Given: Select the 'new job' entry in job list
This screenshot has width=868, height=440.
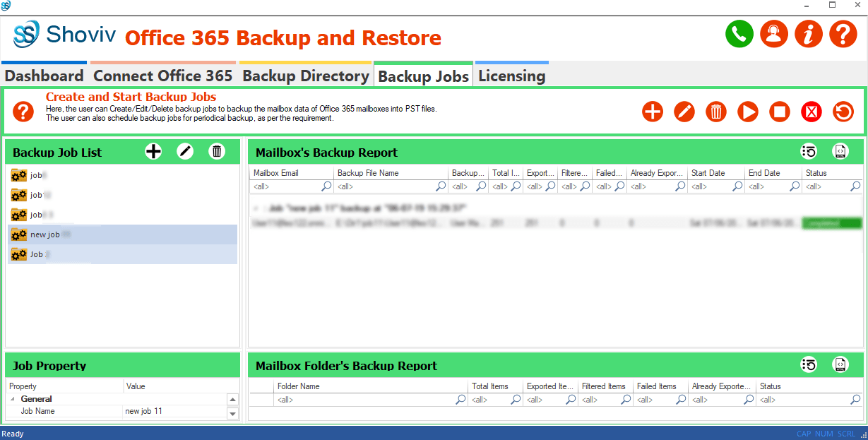Looking at the screenshot, I should click(x=122, y=234).
